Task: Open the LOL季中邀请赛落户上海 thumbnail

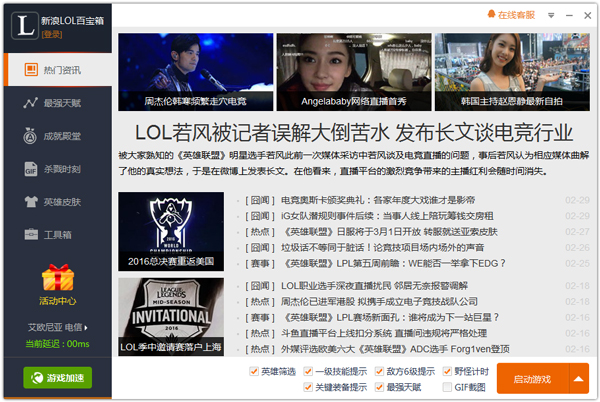Action: (x=171, y=317)
